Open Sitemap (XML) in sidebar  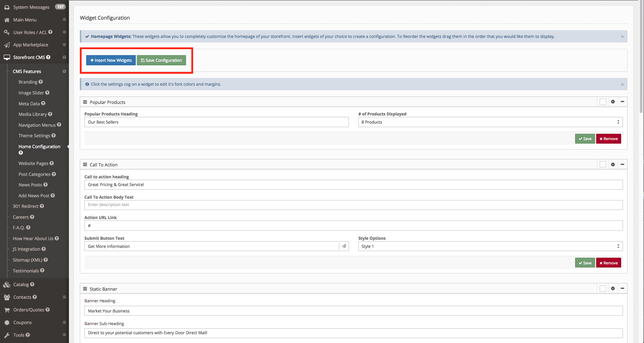point(27,260)
